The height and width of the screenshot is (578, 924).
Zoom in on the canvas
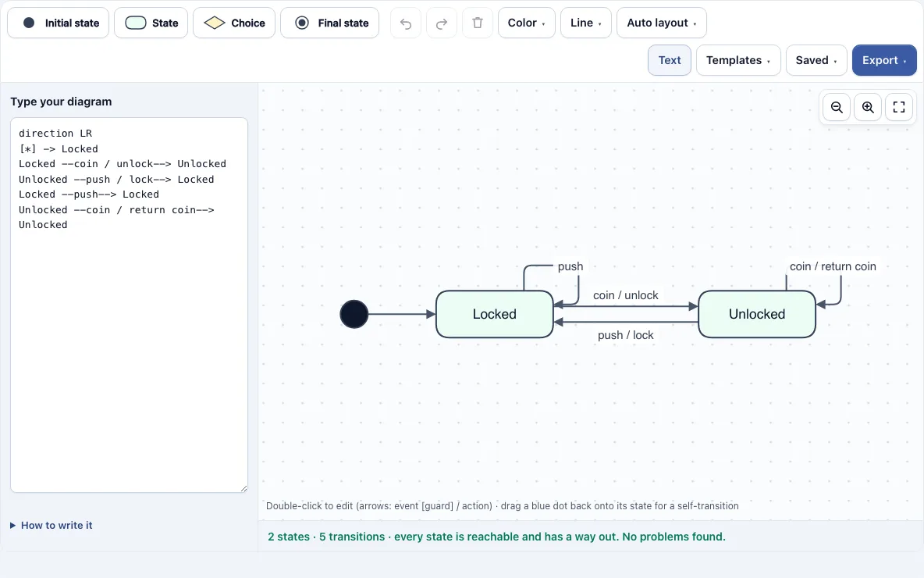click(x=868, y=107)
